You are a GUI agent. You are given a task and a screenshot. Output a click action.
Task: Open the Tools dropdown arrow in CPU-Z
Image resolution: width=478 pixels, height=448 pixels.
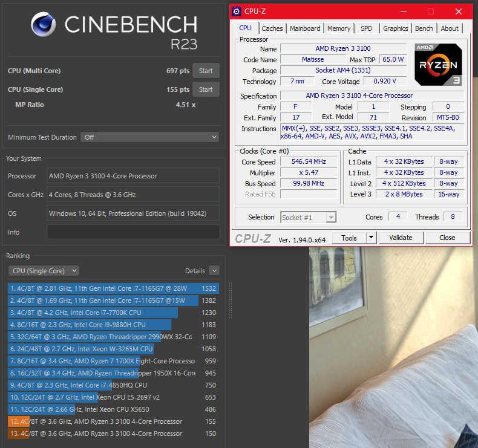click(371, 238)
